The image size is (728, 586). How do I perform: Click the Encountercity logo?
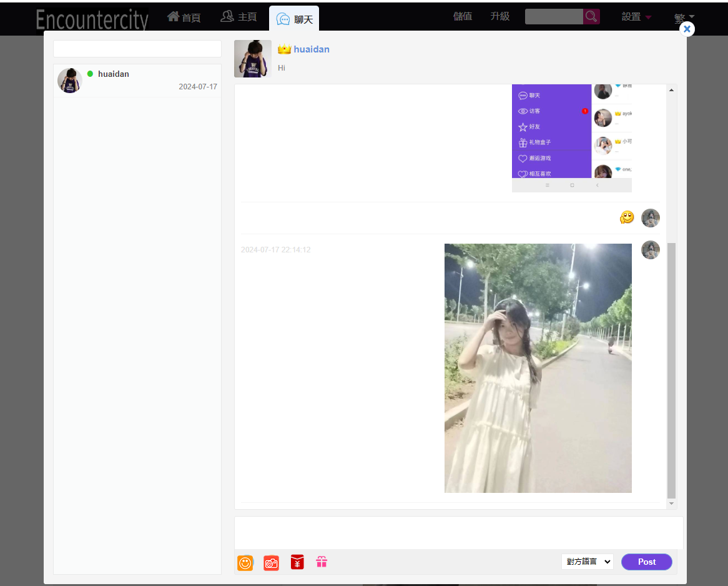click(x=92, y=19)
